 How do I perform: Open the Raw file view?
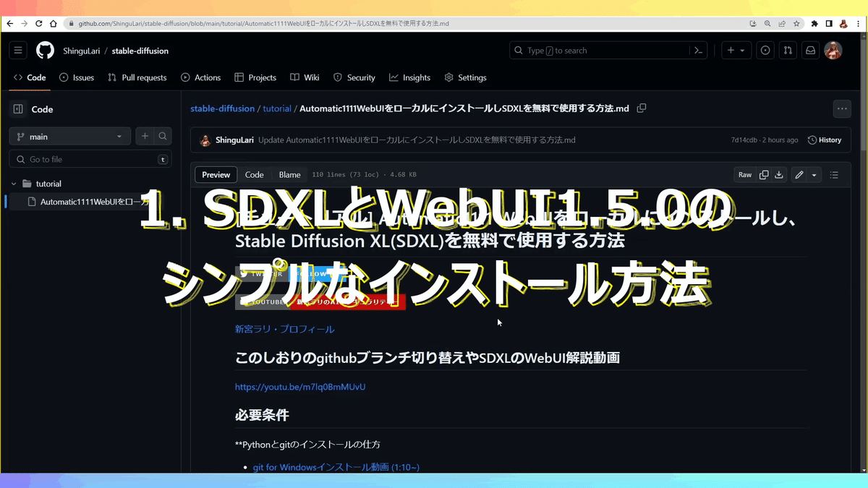coord(745,174)
